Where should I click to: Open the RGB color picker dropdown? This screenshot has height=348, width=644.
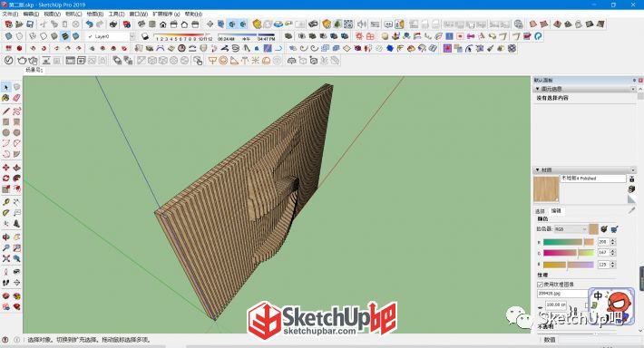pos(571,229)
